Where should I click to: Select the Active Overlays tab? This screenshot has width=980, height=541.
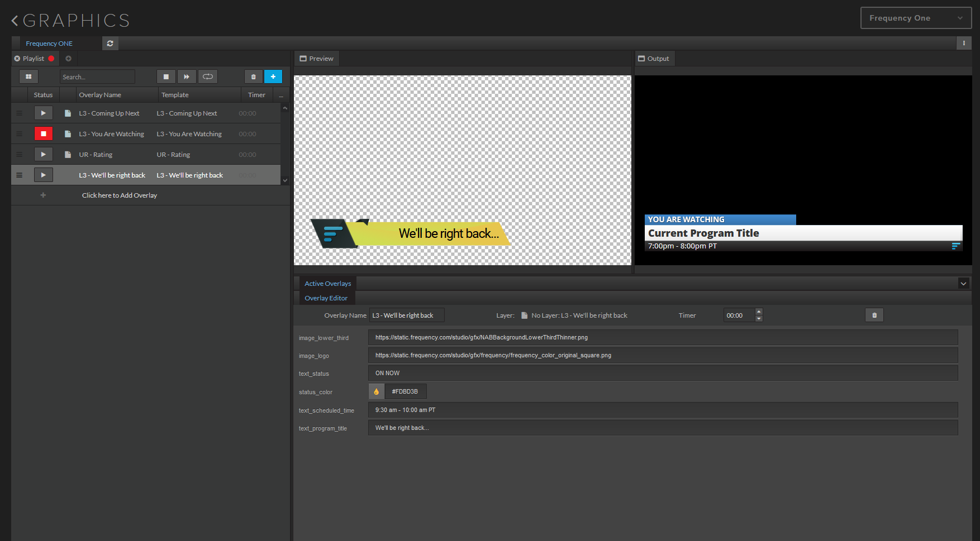(327, 284)
